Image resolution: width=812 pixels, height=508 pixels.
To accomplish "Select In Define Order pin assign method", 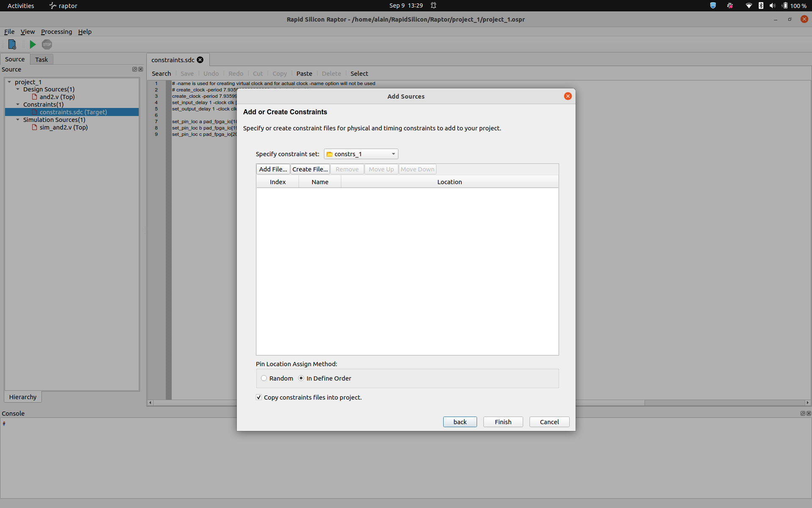I will tap(301, 378).
